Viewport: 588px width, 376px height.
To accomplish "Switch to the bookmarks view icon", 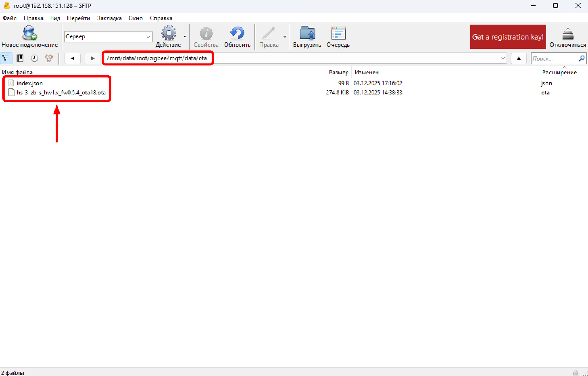I will tap(20, 58).
